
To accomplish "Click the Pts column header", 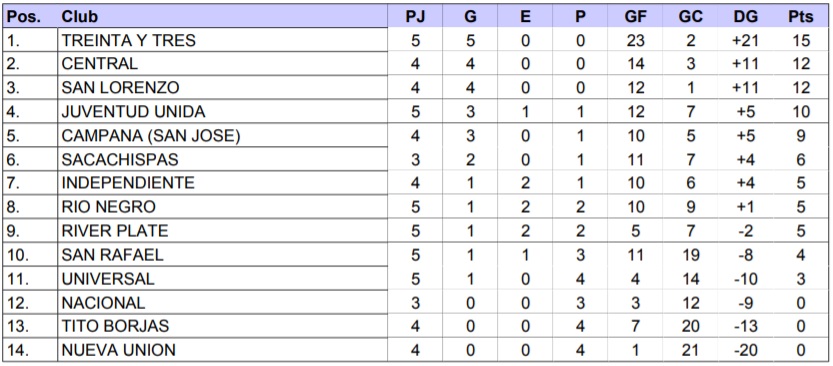I will (801, 16).
